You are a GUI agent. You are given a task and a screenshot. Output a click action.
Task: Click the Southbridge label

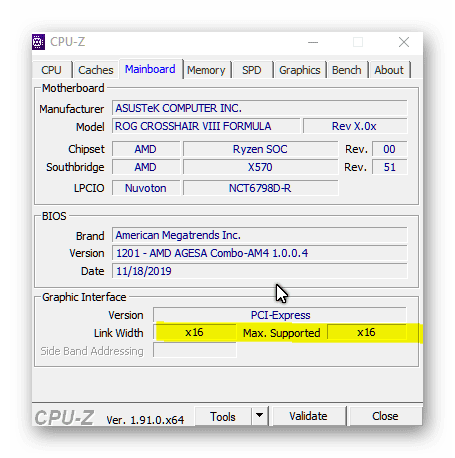click(75, 167)
